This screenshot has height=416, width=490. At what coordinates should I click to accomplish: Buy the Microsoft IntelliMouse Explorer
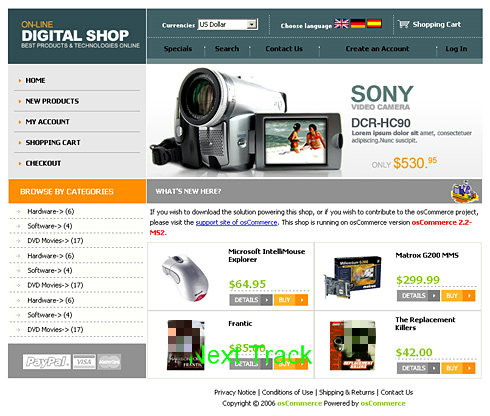(291, 300)
